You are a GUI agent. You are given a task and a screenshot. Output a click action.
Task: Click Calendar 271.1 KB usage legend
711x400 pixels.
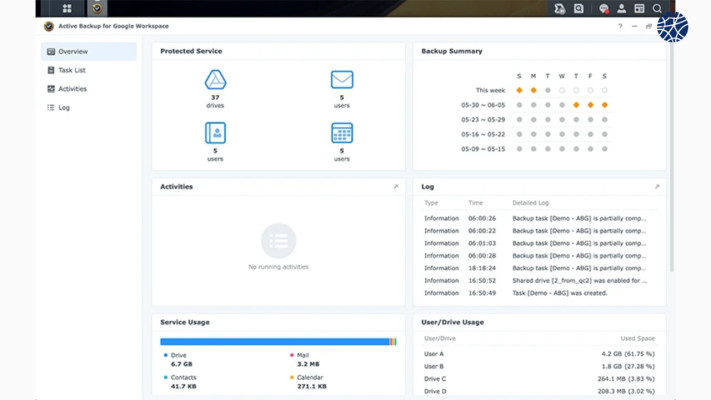308,382
